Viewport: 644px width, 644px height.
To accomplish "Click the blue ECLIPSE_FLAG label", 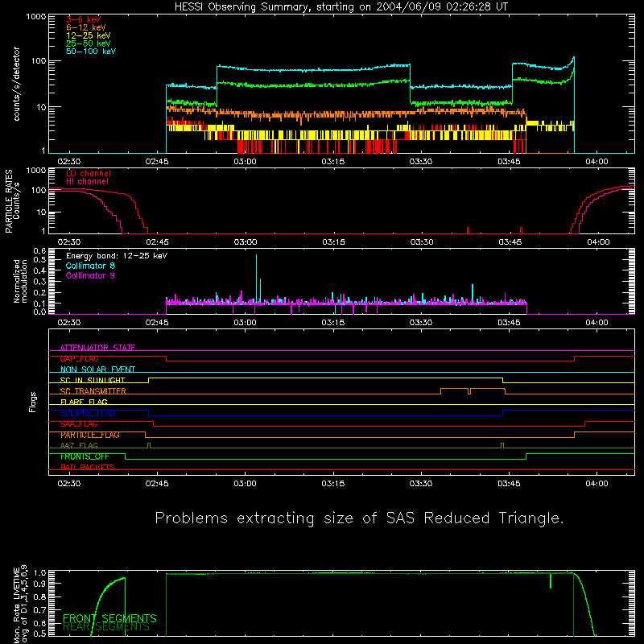I will click(88, 413).
